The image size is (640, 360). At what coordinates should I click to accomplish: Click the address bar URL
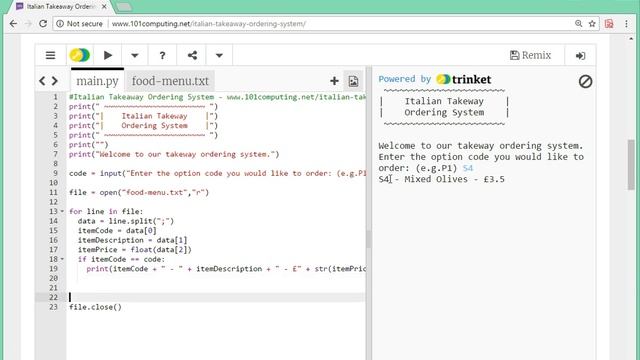[x=209, y=24]
